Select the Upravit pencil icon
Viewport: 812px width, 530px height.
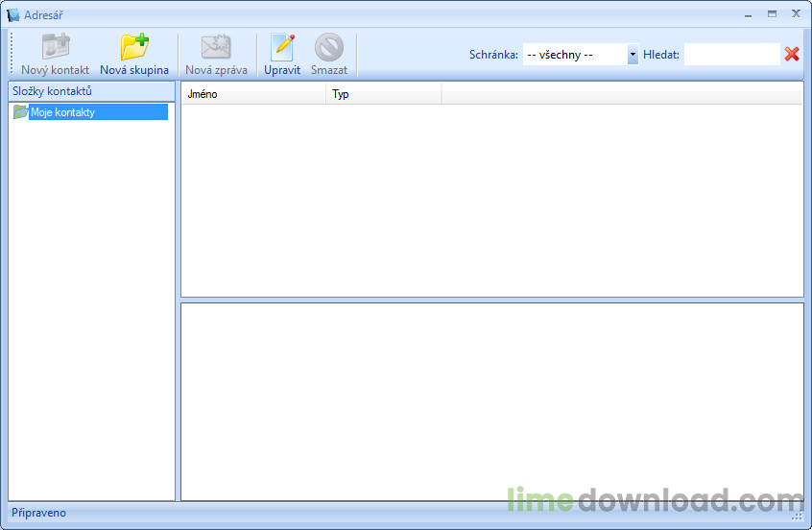click(282, 47)
